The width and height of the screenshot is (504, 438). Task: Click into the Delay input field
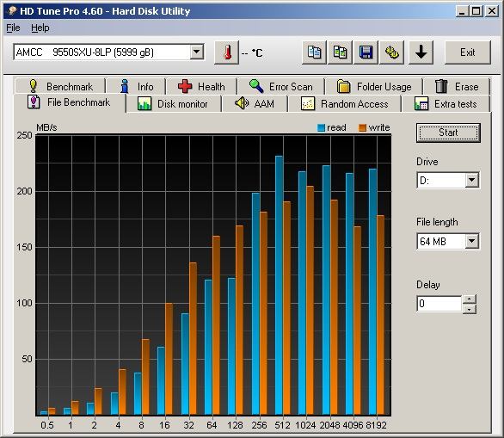(439, 304)
